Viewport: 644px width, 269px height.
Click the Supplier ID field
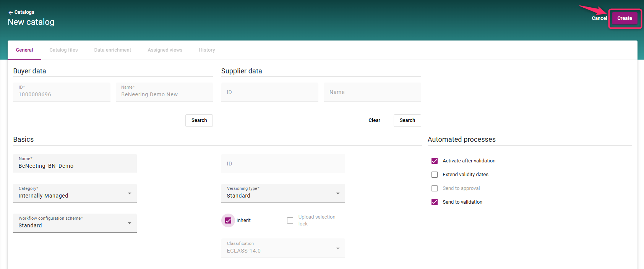click(x=269, y=92)
